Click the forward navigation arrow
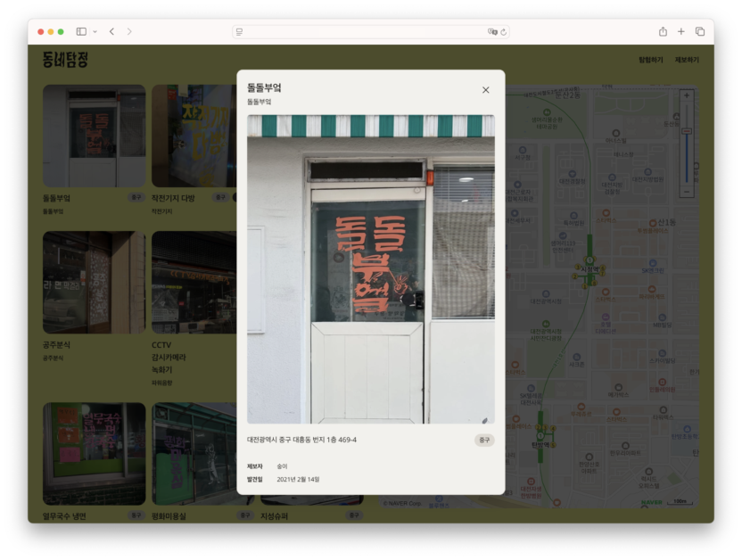 pyautogui.click(x=129, y=31)
